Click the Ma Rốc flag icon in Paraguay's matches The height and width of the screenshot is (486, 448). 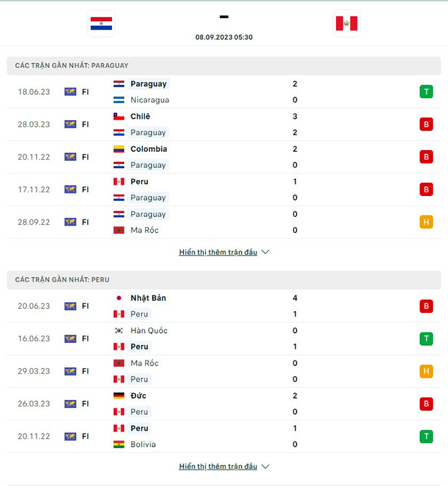pos(118,230)
